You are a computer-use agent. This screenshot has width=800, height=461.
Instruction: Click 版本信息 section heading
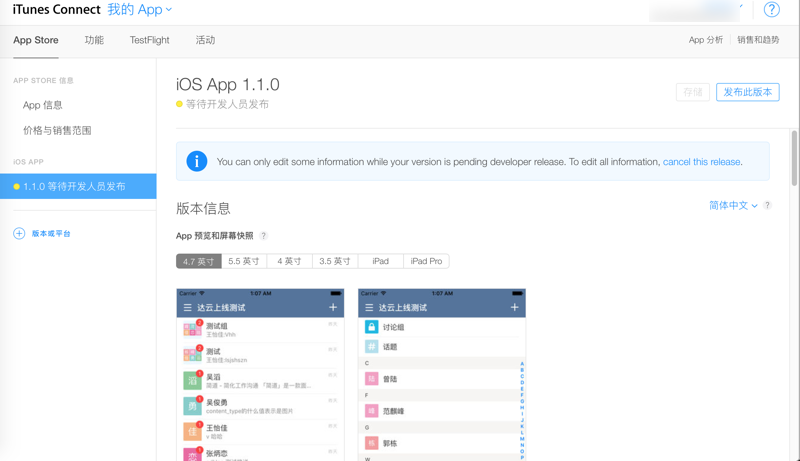203,209
